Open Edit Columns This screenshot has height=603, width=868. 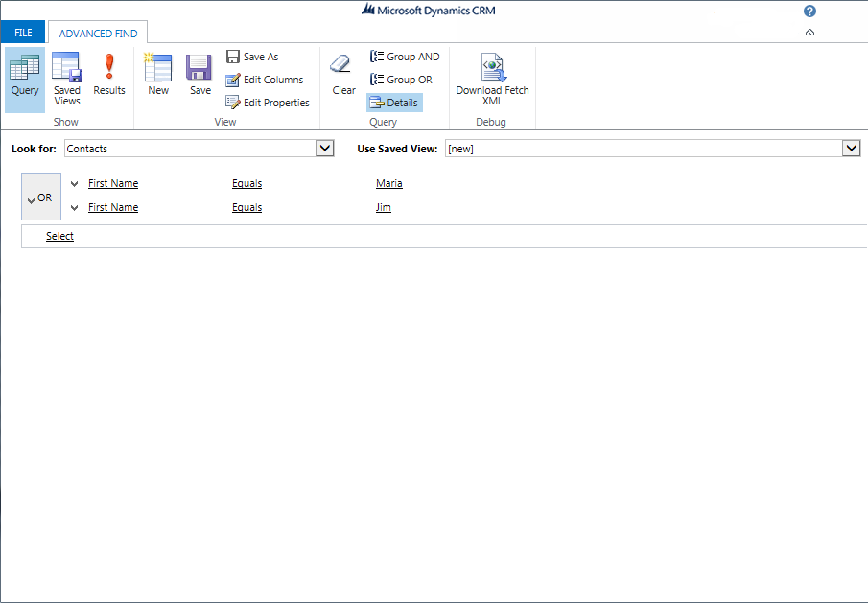coord(265,80)
